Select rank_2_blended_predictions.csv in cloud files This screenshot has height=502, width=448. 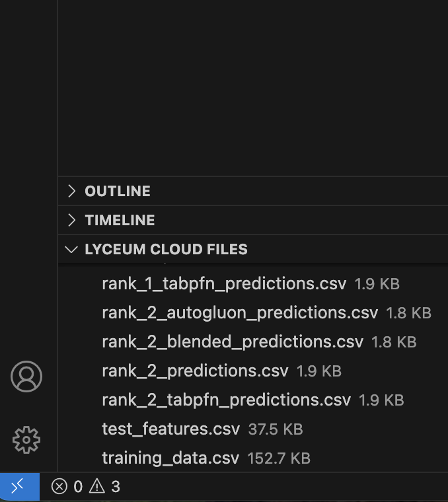[x=233, y=341]
